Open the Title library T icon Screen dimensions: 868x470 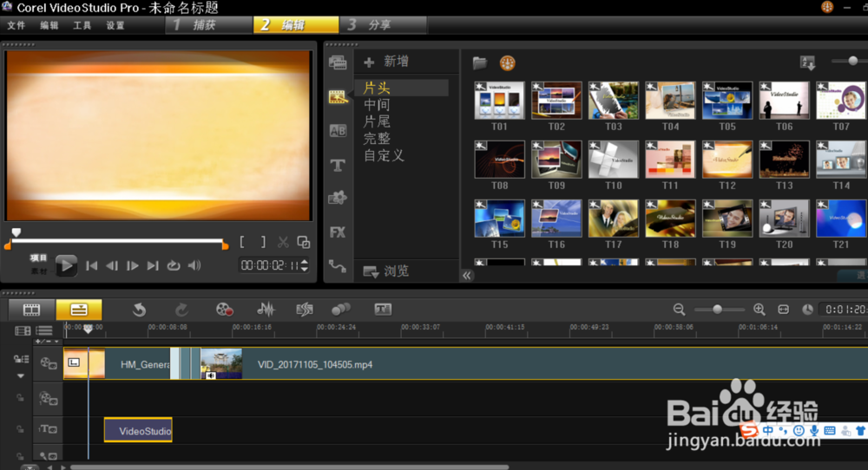[x=338, y=165]
